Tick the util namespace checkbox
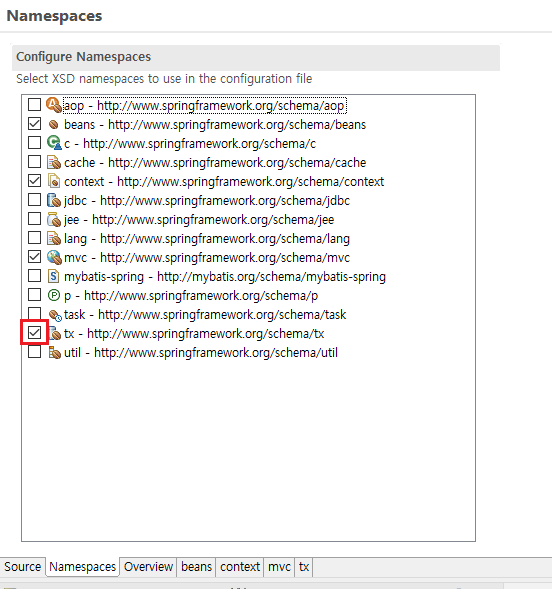552x589 pixels. tap(35, 352)
